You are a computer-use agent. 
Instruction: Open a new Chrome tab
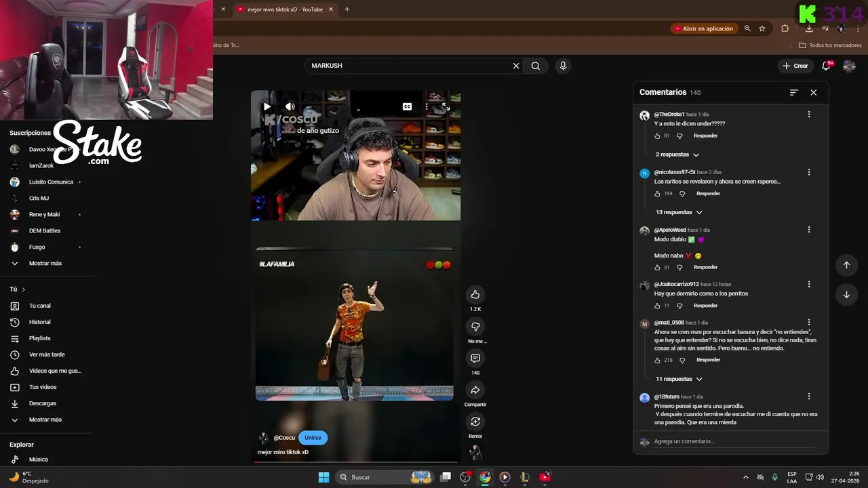[347, 9]
